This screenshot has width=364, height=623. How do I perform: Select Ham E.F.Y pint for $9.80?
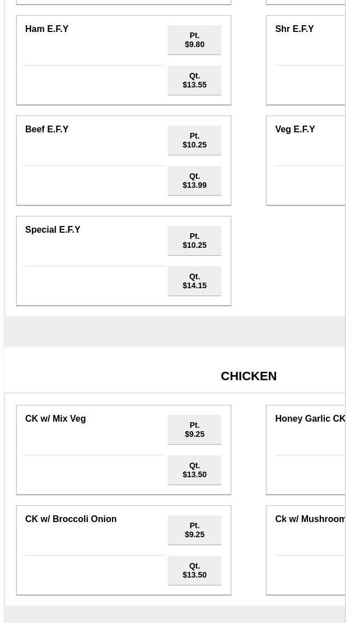[194, 40]
